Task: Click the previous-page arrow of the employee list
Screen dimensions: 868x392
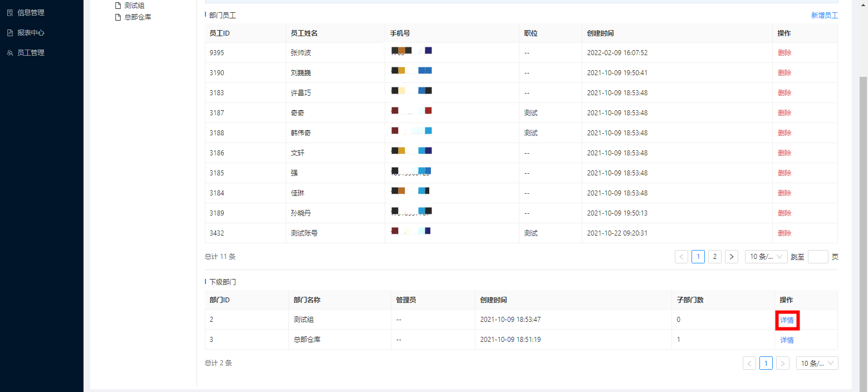Action: [x=681, y=256]
